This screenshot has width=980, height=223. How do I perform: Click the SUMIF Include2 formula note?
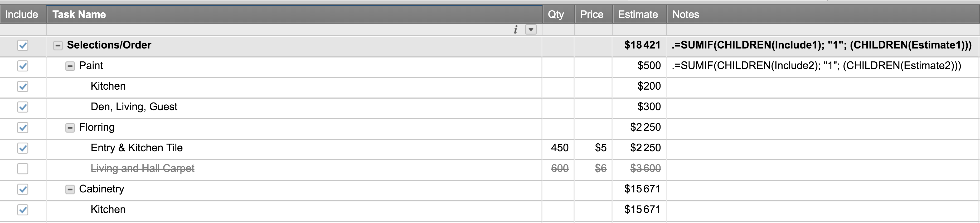[816, 66]
